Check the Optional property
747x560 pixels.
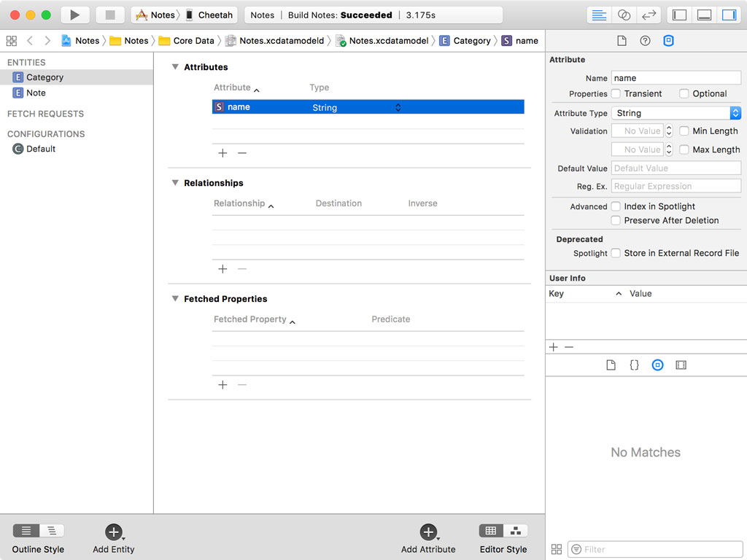pyautogui.click(x=684, y=94)
